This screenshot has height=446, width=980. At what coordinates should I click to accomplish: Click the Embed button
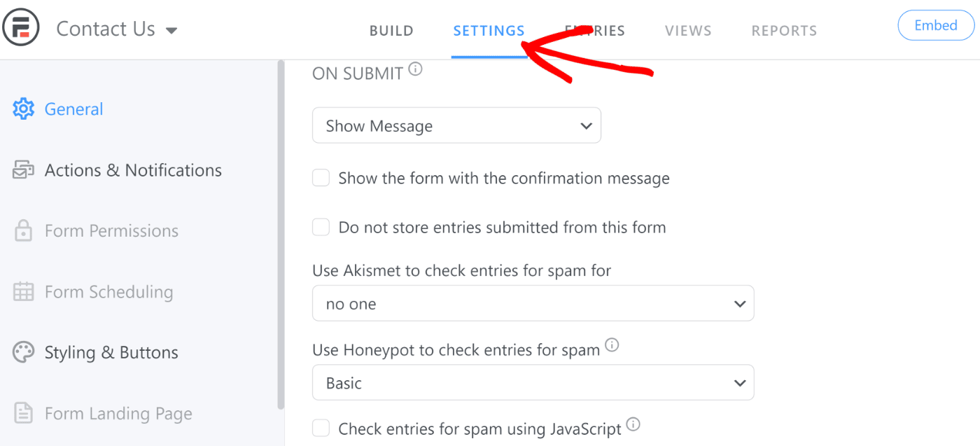coord(936,25)
